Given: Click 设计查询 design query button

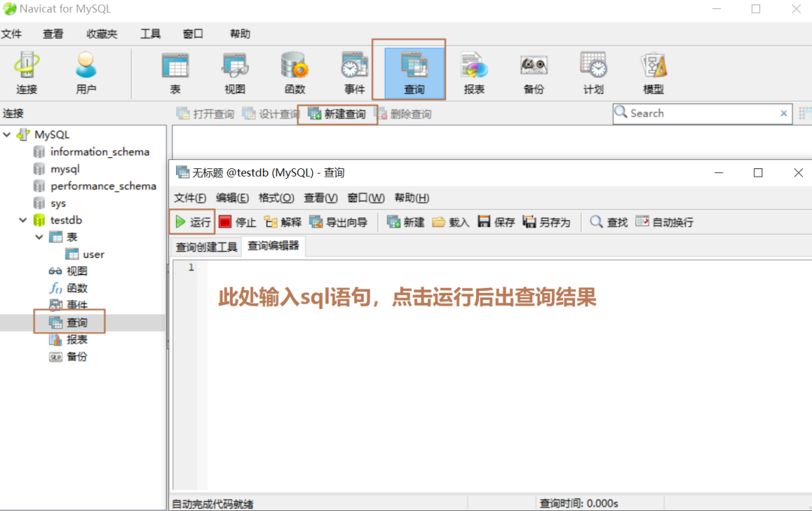Looking at the screenshot, I should point(271,114).
